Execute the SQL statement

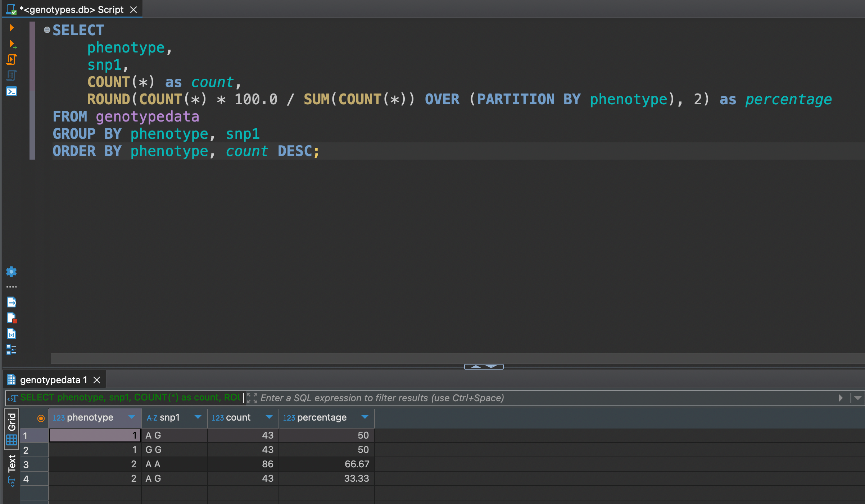click(12, 28)
